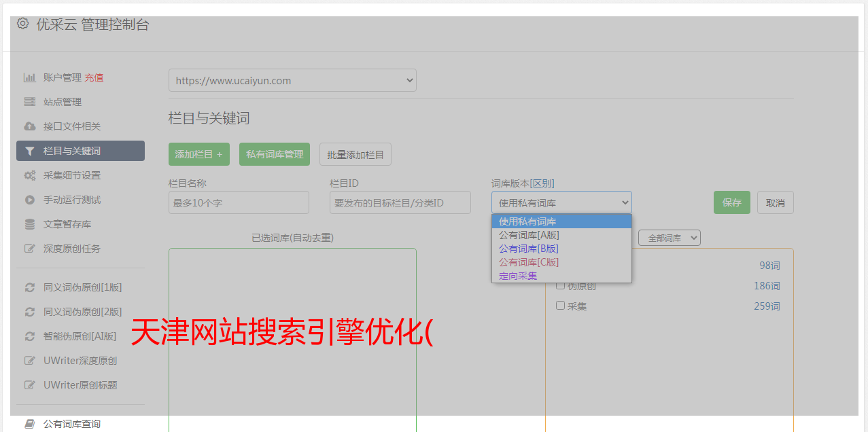This screenshot has width=868, height=432.
Task: Choose 公有词库[B版] option
Action: click(561, 249)
